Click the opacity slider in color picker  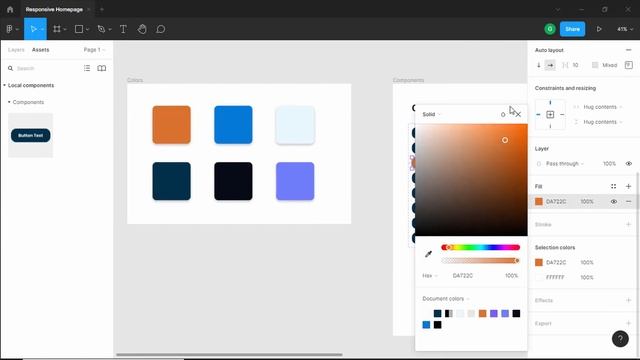tap(480, 260)
